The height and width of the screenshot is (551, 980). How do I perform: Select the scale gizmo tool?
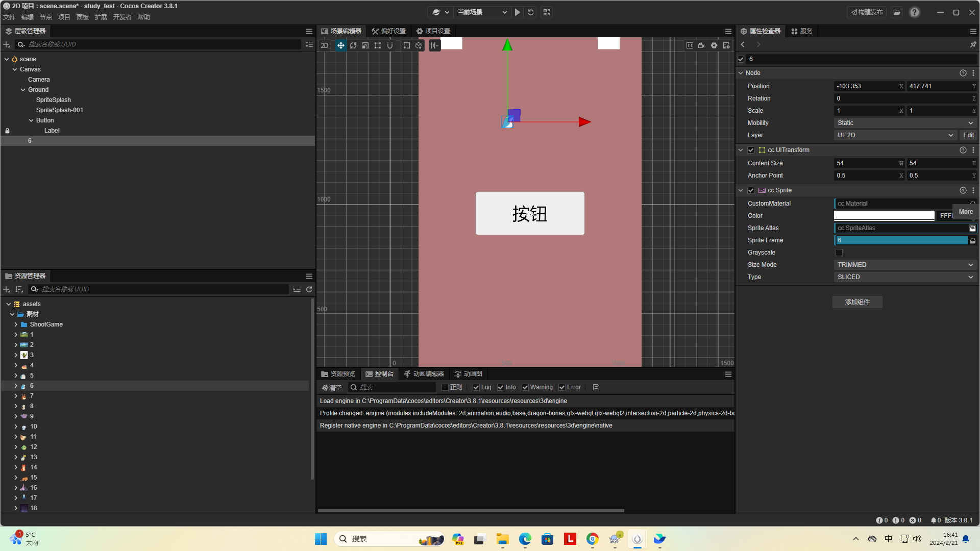click(x=365, y=45)
